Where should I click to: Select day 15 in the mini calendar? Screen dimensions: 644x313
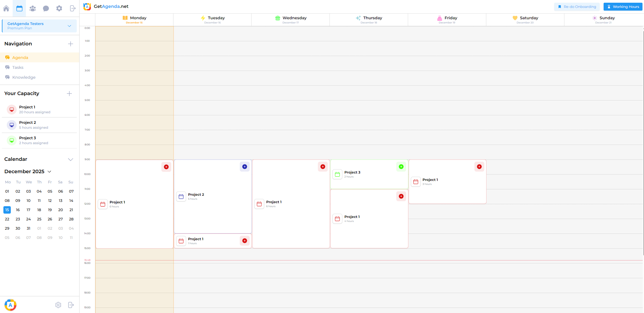[x=7, y=210]
